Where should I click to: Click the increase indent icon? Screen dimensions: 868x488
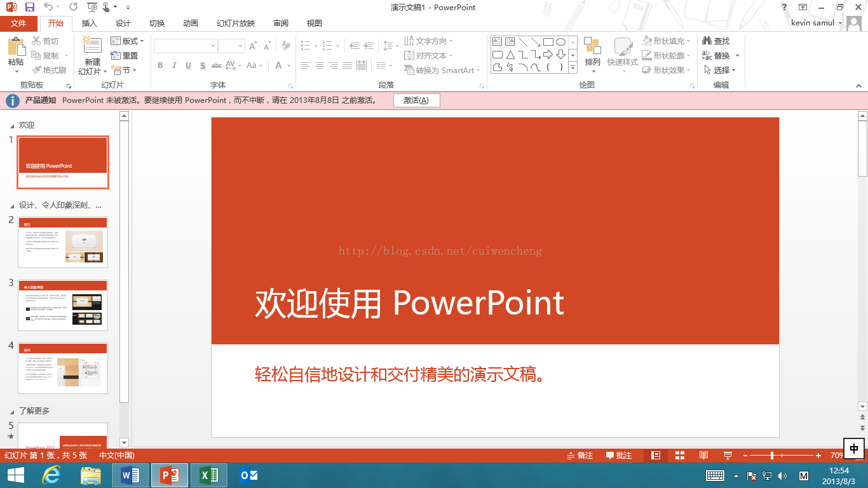369,46
